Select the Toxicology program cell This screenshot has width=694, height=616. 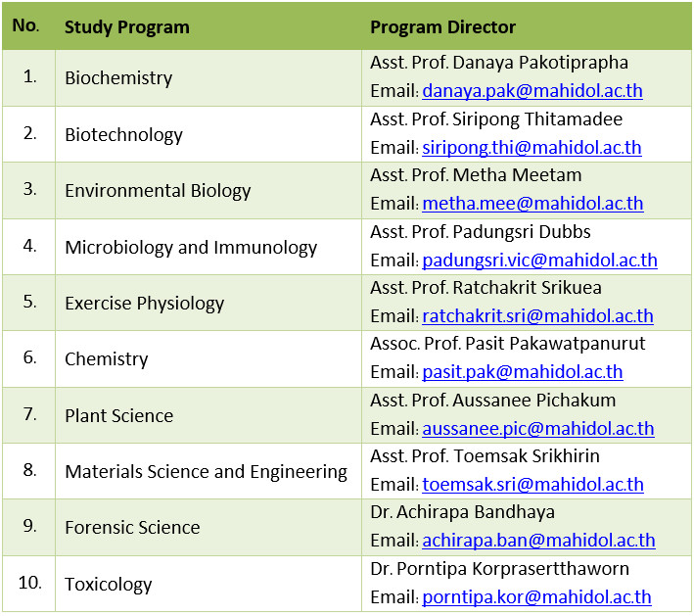point(109,585)
